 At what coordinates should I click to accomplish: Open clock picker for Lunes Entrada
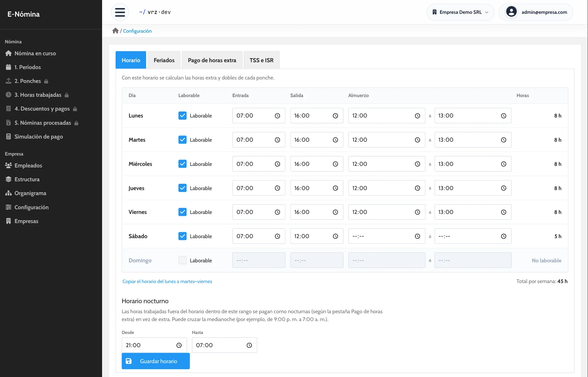(x=277, y=116)
